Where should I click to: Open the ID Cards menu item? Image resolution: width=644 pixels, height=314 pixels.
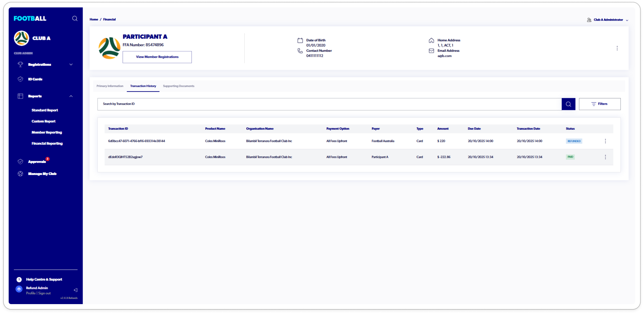[x=35, y=79]
